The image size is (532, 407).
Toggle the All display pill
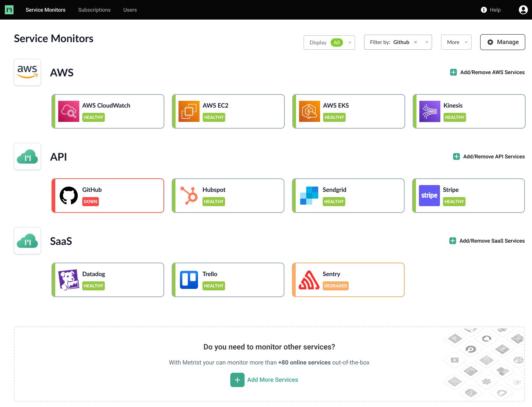[x=337, y=43]
